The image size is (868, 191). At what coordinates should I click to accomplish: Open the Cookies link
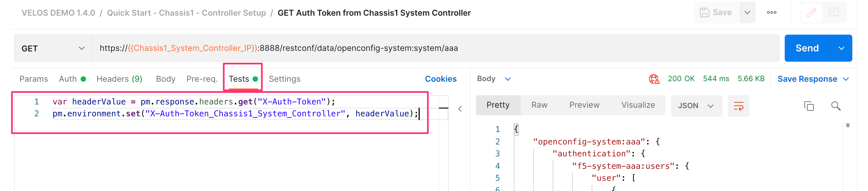pos(440,79)
